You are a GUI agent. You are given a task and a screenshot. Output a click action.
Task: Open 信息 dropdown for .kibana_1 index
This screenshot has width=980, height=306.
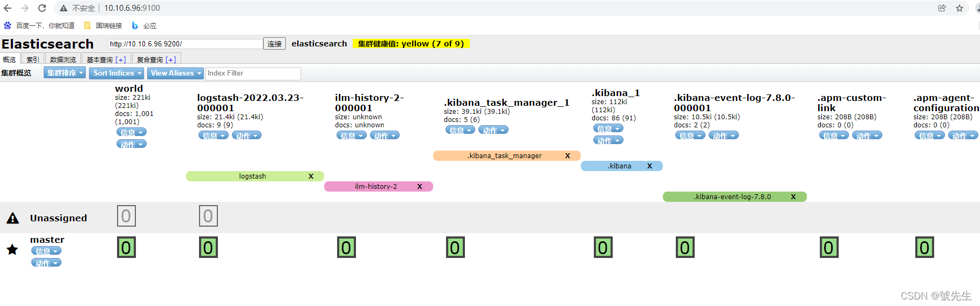pos(608,128)
